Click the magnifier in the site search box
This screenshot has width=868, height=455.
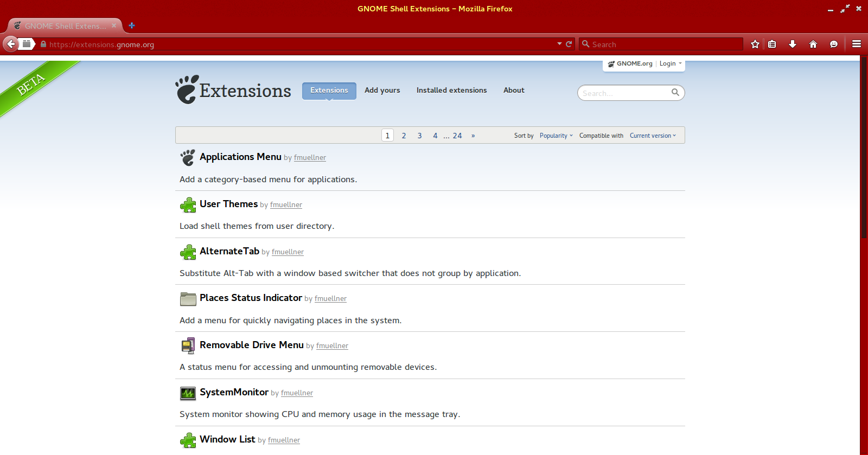point(675,93)
